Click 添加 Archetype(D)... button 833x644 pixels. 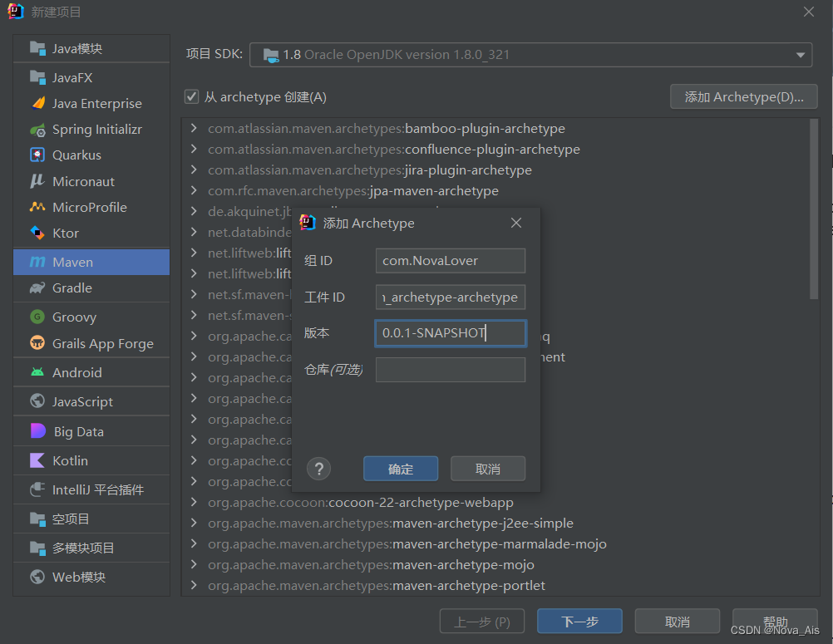coord(744,96)
